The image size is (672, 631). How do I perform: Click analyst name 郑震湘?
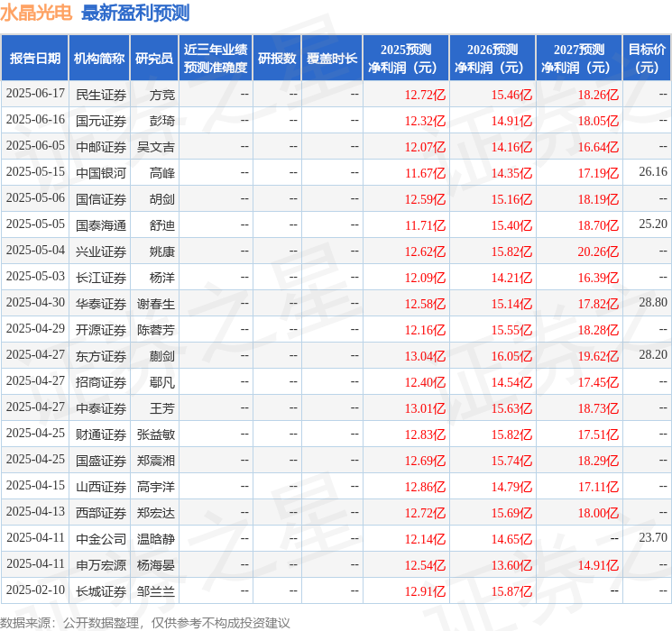(x=155, y=461)
